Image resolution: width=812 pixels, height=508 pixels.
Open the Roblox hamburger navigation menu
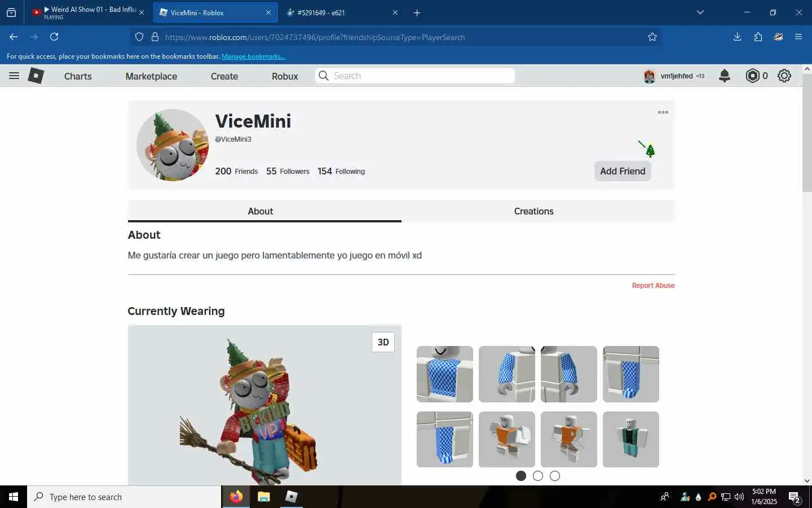[14, 76]
